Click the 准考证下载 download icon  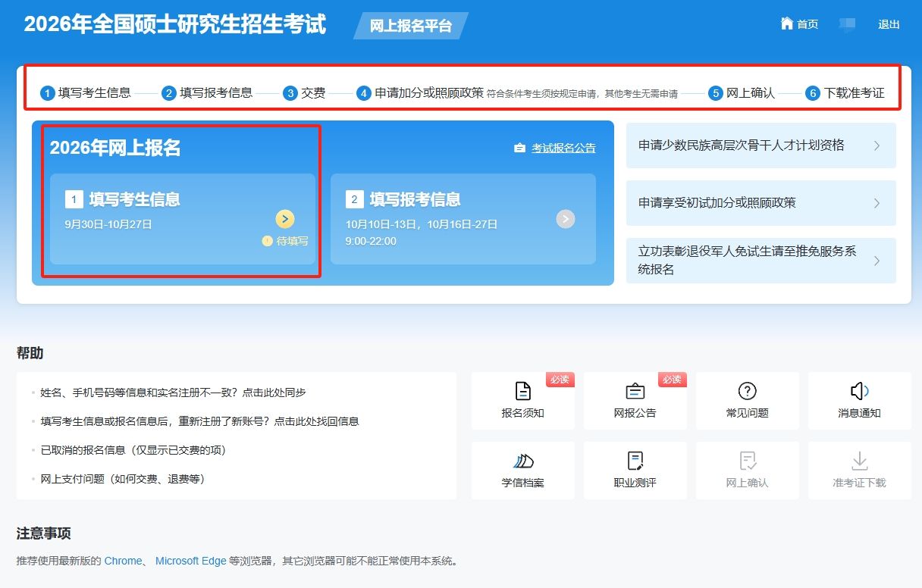[x=859, y=461]
